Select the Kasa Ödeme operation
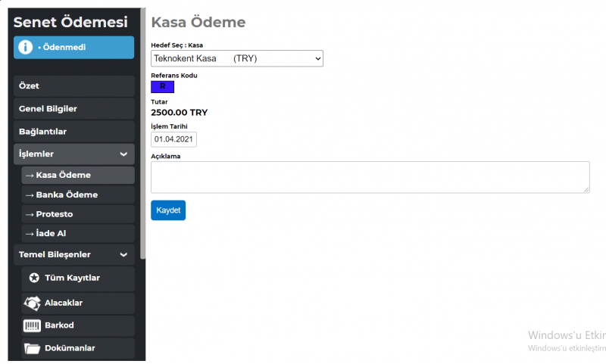Image resolution: width=606 pixels, height=364 pixels. pyautogui.click(x=78, y=176)
